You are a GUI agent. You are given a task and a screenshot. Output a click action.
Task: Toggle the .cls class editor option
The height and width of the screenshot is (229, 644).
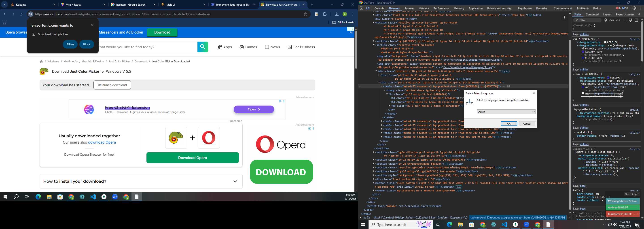click(618, 20)
